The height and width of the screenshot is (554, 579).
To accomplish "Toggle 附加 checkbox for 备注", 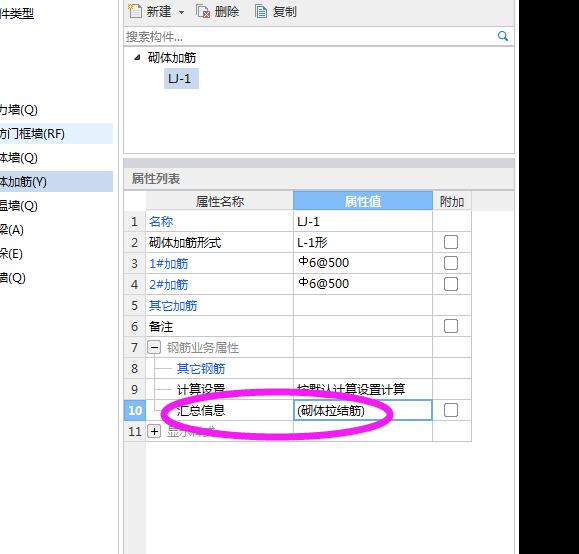I will pyautogui.click(x=450, y=326).
